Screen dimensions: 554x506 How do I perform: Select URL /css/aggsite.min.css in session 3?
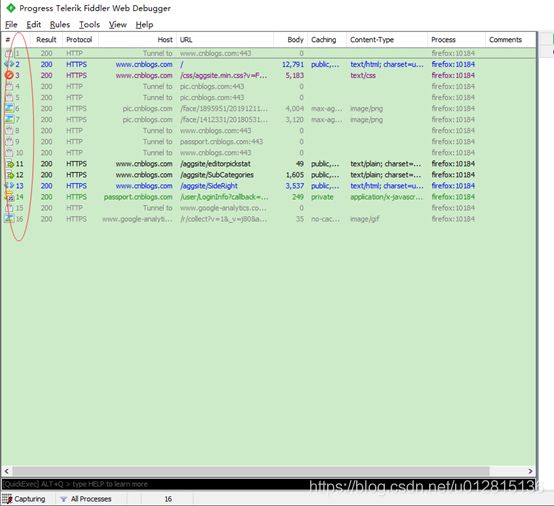point(224,75)
